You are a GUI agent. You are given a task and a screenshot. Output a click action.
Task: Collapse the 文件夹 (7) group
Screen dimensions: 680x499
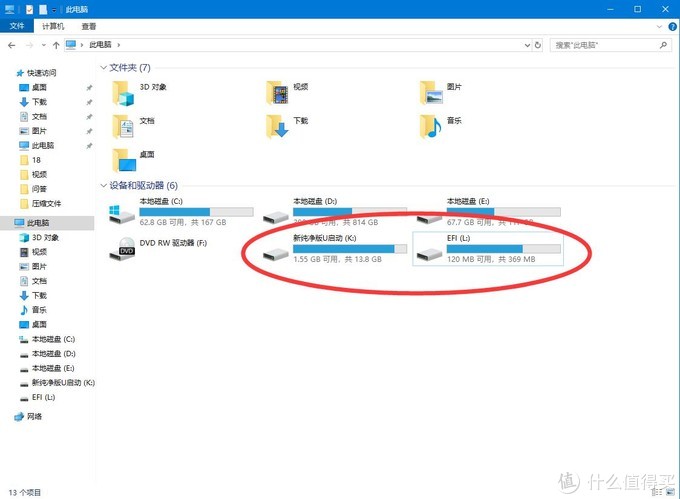103,68
